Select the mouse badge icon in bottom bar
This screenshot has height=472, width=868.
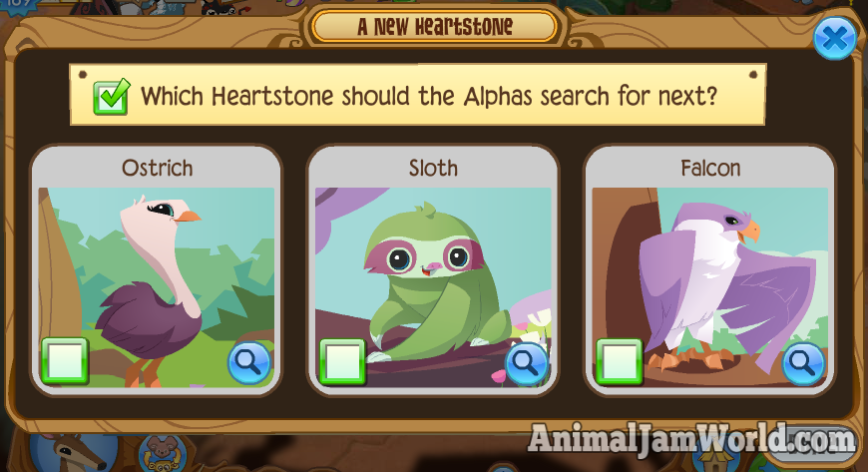pyautogui.click(x=163, y=454)
